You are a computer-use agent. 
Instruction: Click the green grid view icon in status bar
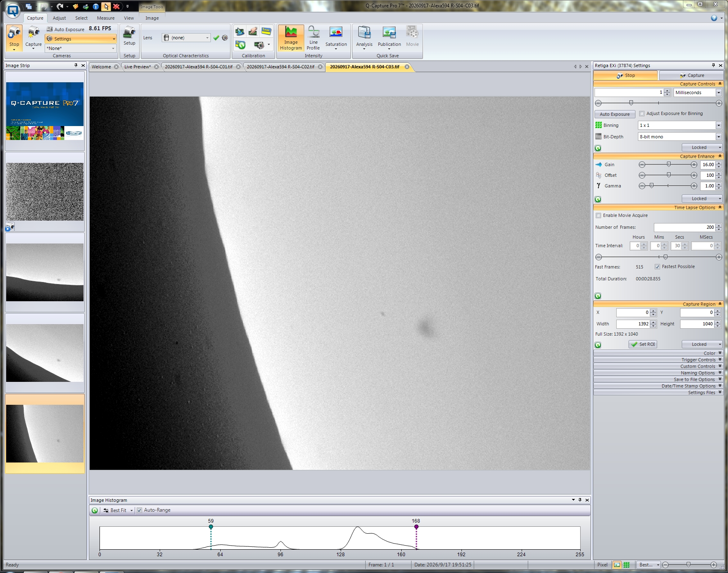[626, 565]
